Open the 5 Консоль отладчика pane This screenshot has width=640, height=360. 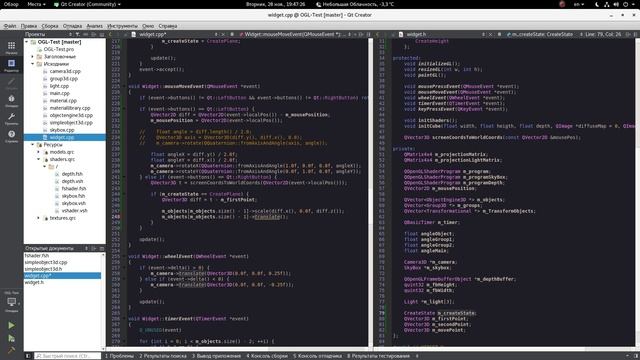(x=317, y=356)
